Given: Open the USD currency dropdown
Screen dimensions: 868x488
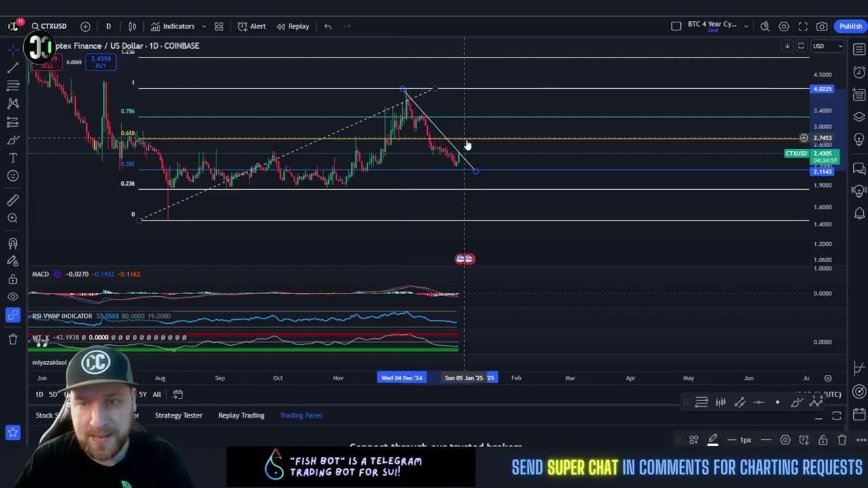Looking at the screenshot, I should coord(827,46).
